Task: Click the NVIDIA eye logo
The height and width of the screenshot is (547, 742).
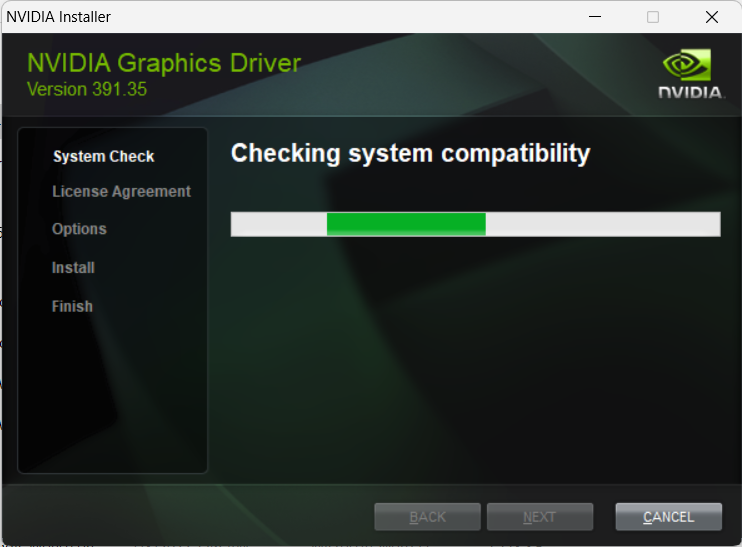Action: pyautogui.click(x=689, y=67)
